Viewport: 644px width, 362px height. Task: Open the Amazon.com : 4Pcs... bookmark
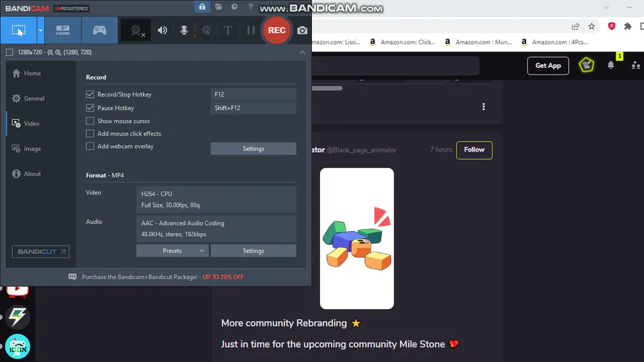coord(555,42)
